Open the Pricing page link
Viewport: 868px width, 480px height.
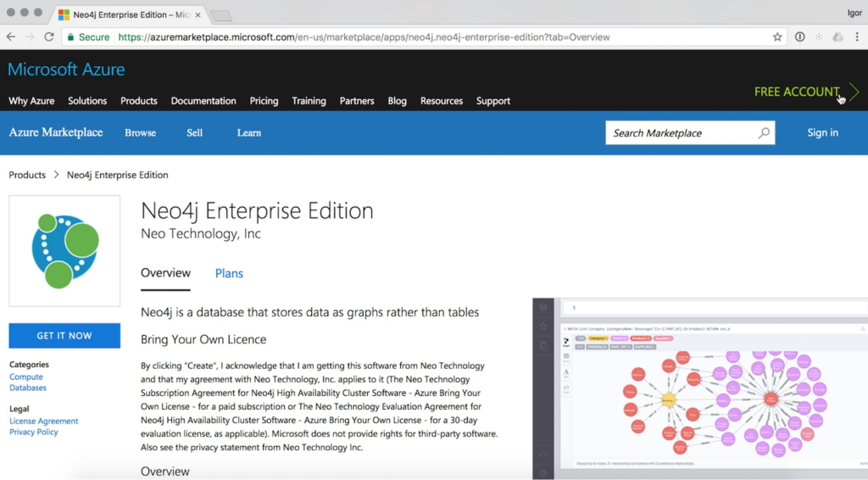[x=264, y=101]
